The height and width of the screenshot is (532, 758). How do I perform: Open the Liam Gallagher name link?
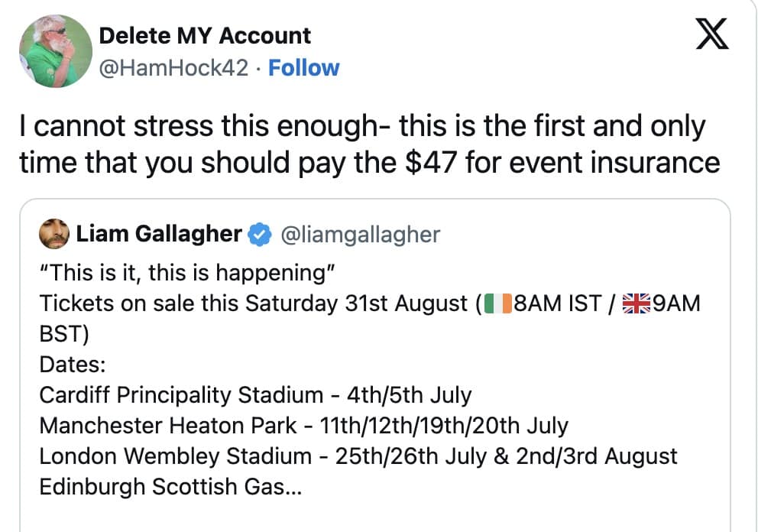[x=159, y=234]
